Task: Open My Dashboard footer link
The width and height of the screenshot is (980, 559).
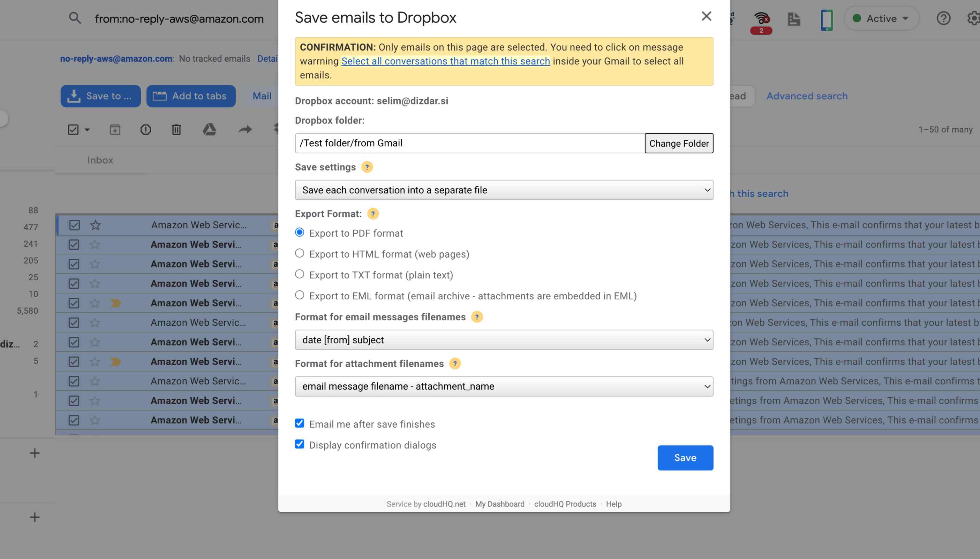Action: coord(499,504)
